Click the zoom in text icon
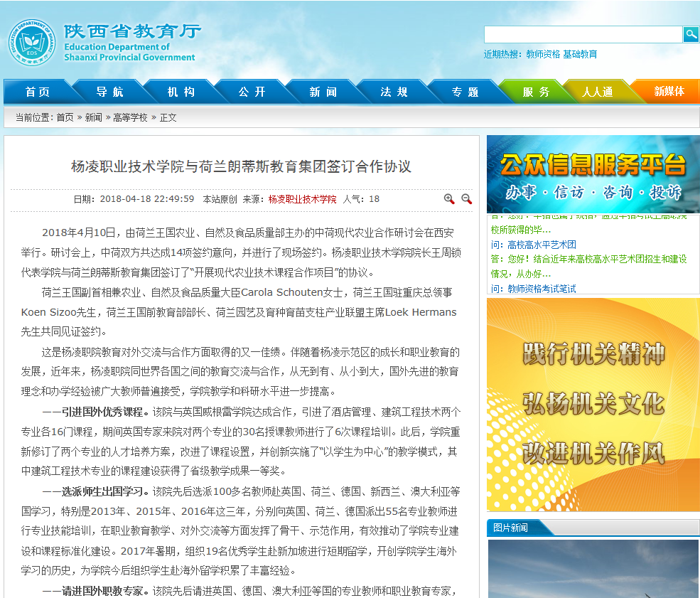700x598 pixels. click(449, 199)
